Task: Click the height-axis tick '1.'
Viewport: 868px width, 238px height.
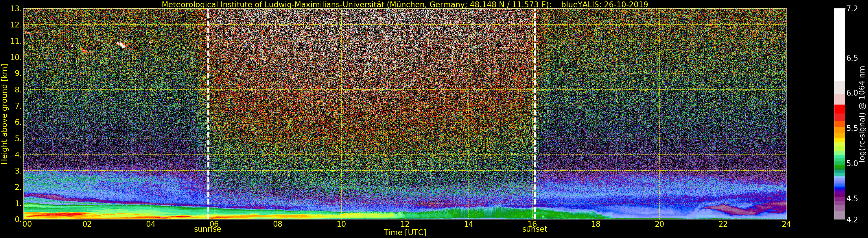Action: click(18, 203)
